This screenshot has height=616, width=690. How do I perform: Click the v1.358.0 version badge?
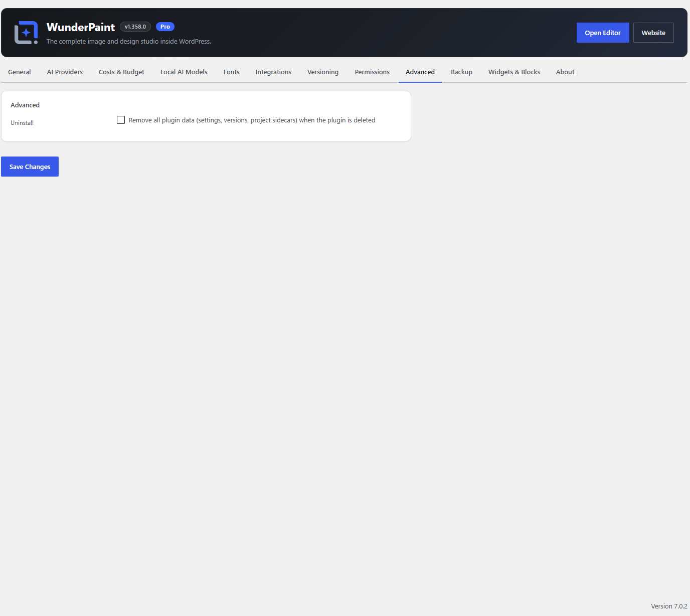tap(135, 27)
